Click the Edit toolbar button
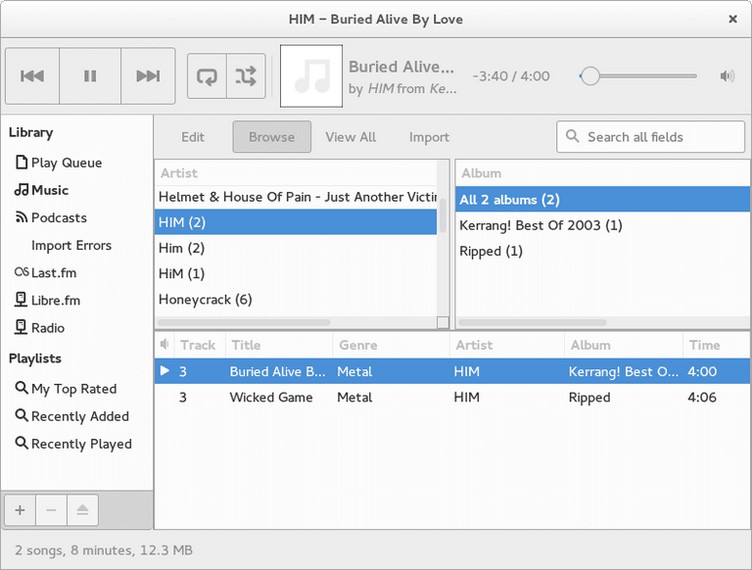This screenshot has width=752, height=570. (193, 137)
